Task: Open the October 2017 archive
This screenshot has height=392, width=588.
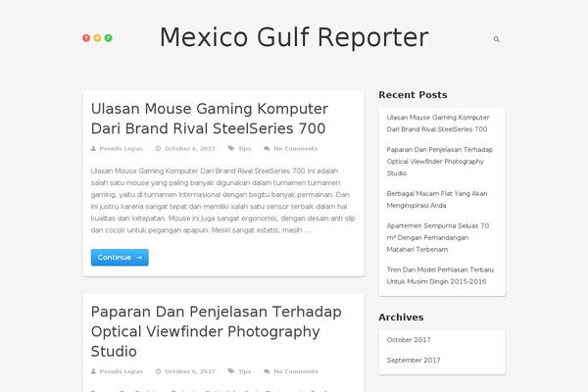Action: [x=409, y=340]
